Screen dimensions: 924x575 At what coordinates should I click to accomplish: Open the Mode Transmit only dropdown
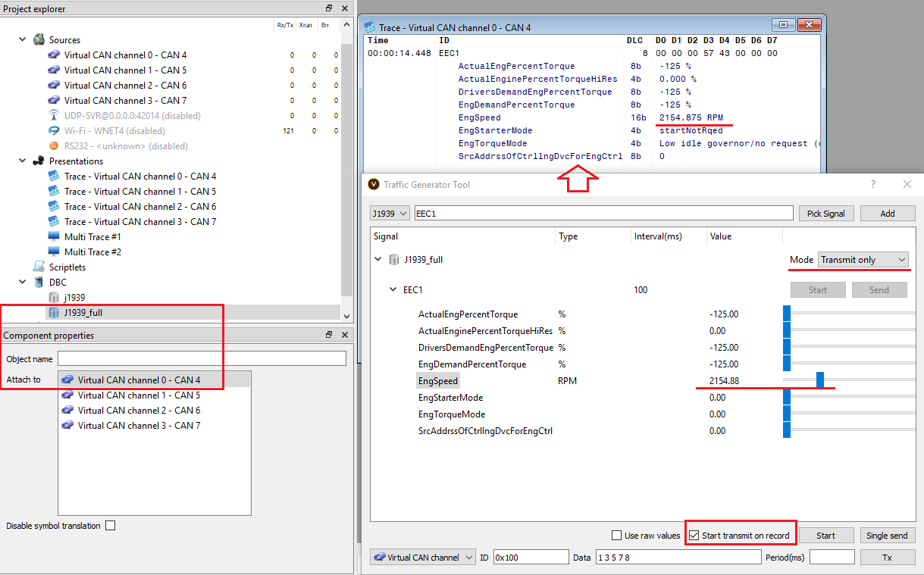[863, 260]
